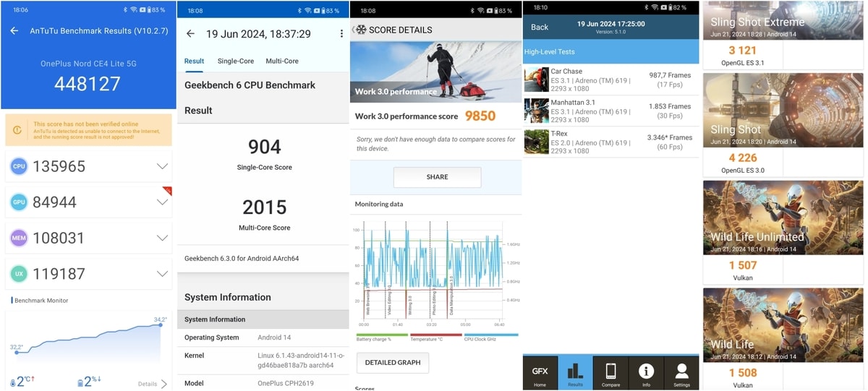Switch to the Single-Core tab
This screenshot has width=868, height=391.
235,61
